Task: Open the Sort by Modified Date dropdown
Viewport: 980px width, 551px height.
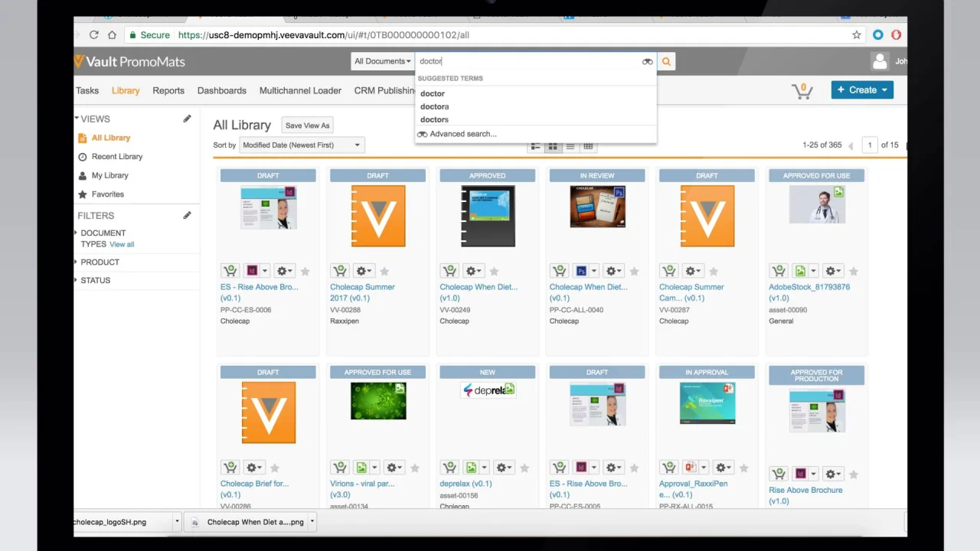Action: pyautogui.click(x=302, y=145)
